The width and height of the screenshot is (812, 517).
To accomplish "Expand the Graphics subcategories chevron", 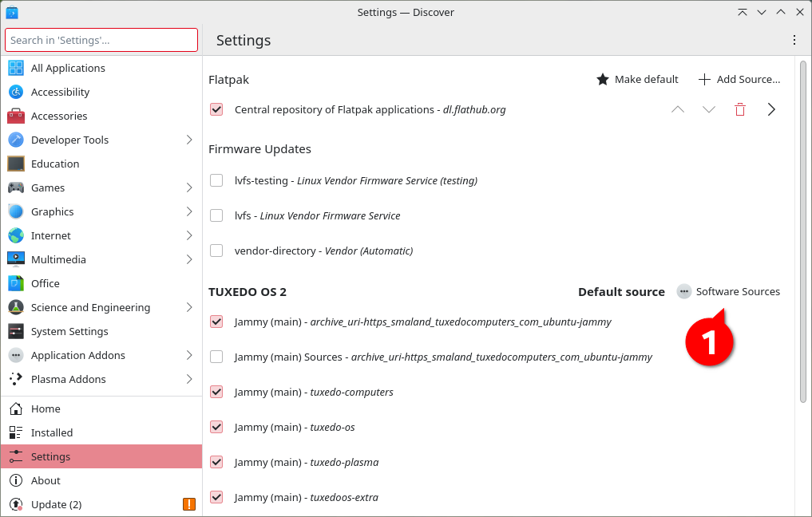I will tap(189, 211).
